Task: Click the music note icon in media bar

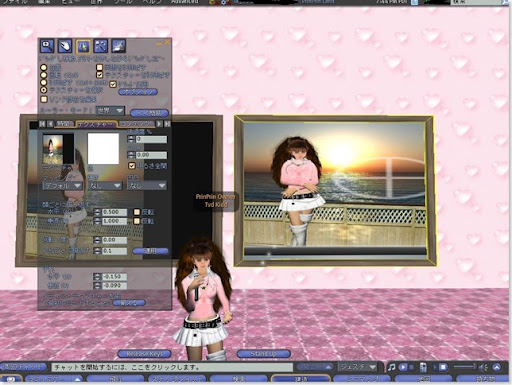Action: click(x=392, y=367)
